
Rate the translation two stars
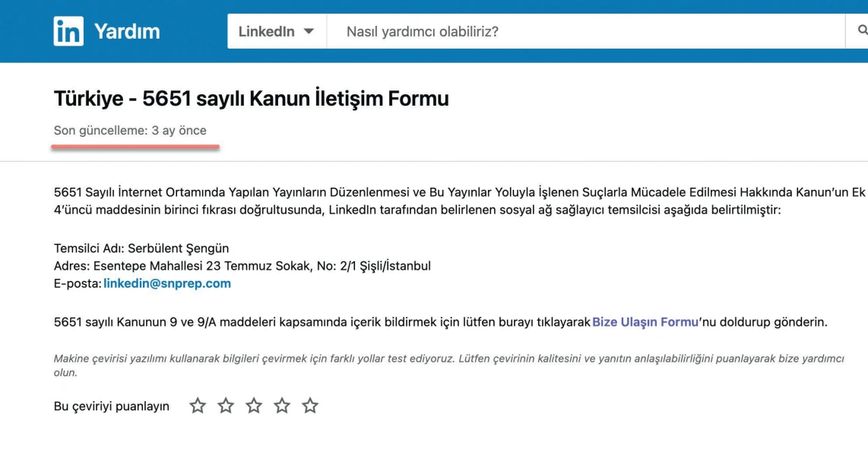pyautogui.click(x=226, y=406)
